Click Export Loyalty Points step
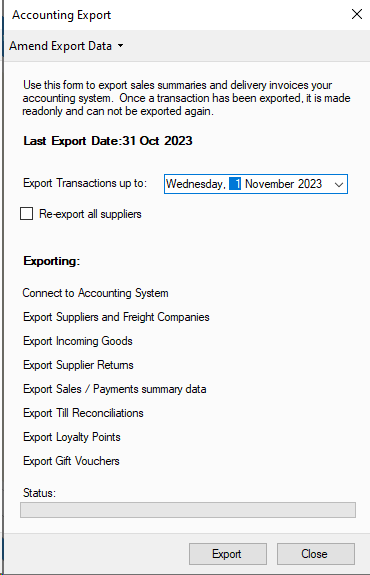This screenshot has height=575, width=370. click(x=72, y=437)
